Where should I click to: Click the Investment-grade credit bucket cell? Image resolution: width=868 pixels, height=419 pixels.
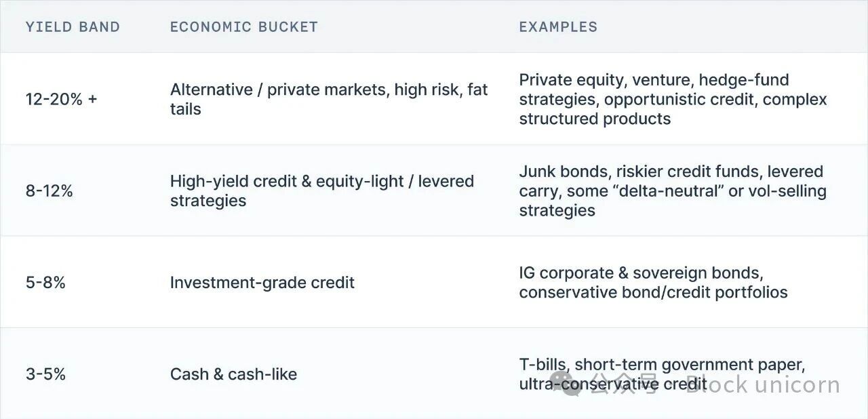262,282
